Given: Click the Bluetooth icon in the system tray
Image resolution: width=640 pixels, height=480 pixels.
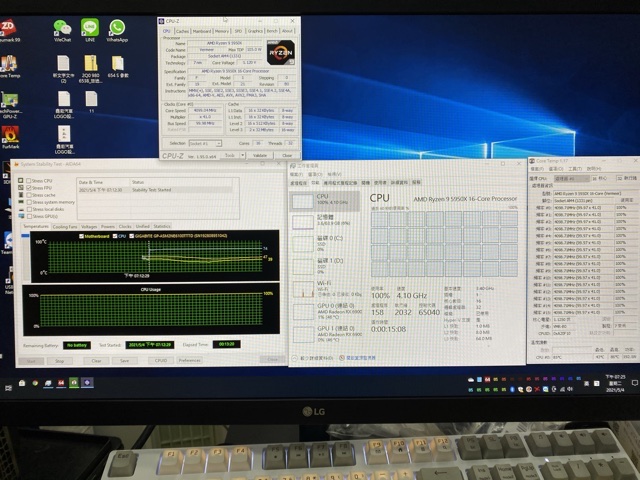Looking at the screenshot, I should [512, 389].
